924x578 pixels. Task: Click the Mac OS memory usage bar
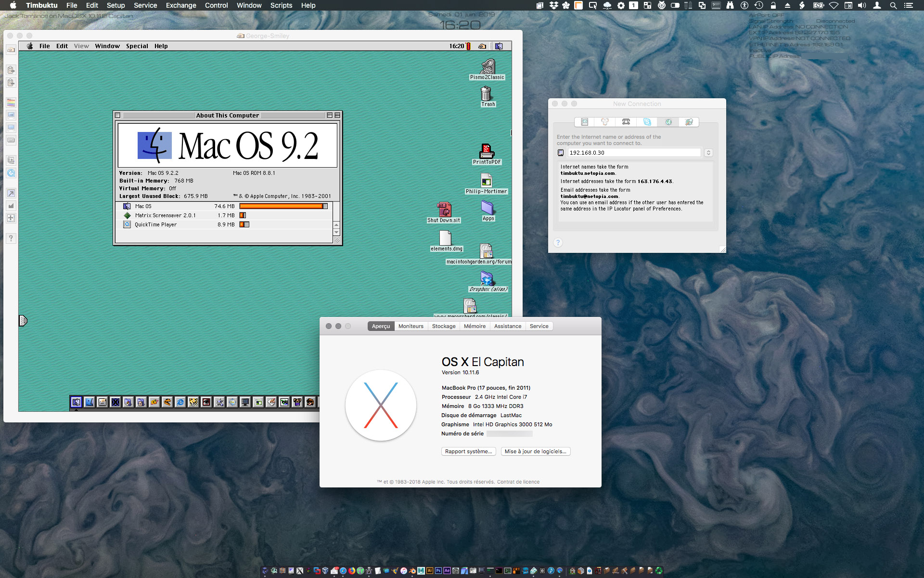(283, 206)
